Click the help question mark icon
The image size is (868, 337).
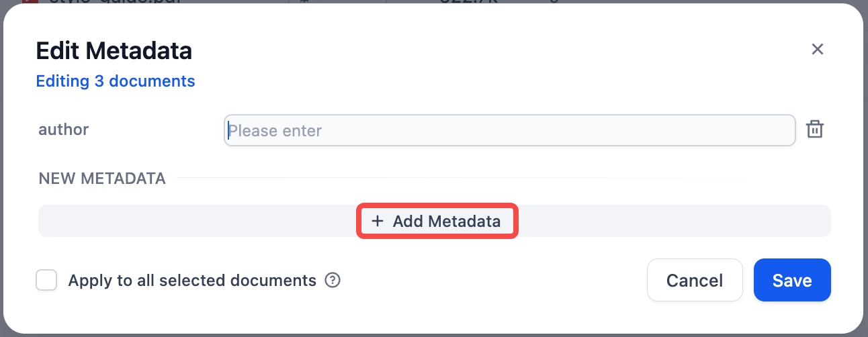[333, 280]
